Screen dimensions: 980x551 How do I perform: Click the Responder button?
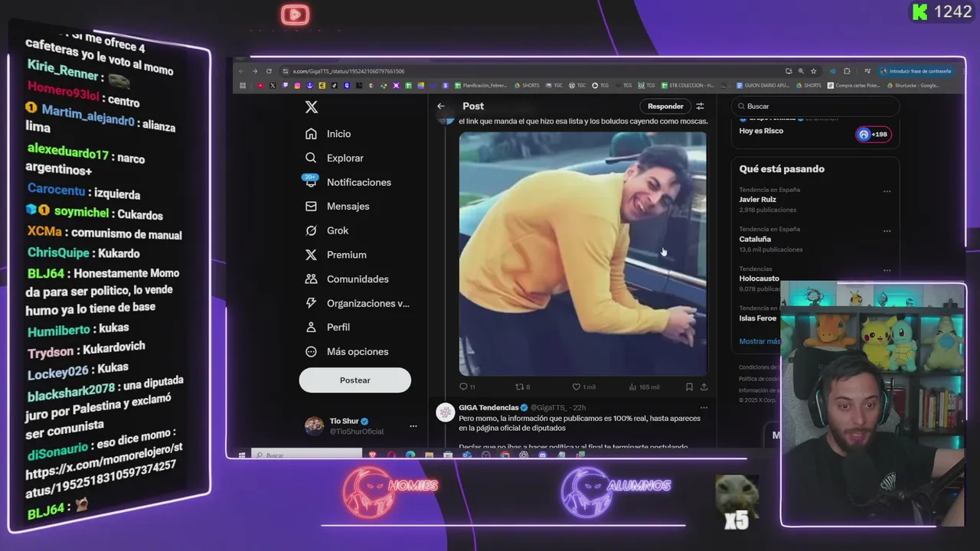tap(665, 106)
